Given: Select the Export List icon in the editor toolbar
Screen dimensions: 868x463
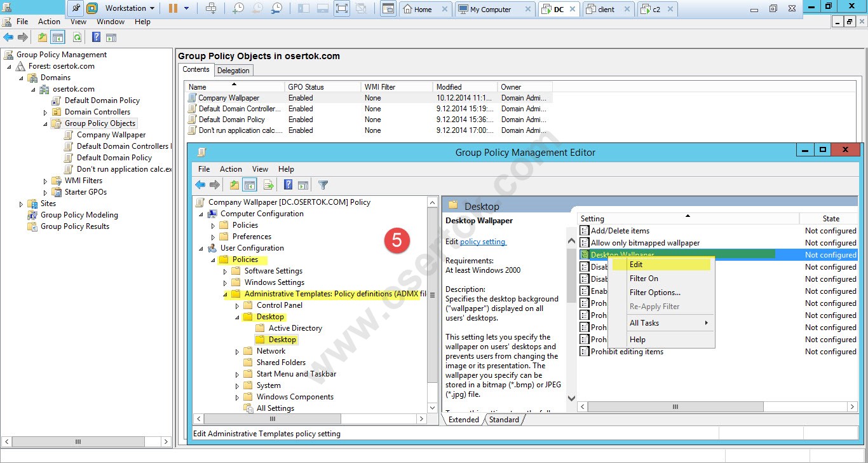Looking at the screenshot, I should point(268,184).
